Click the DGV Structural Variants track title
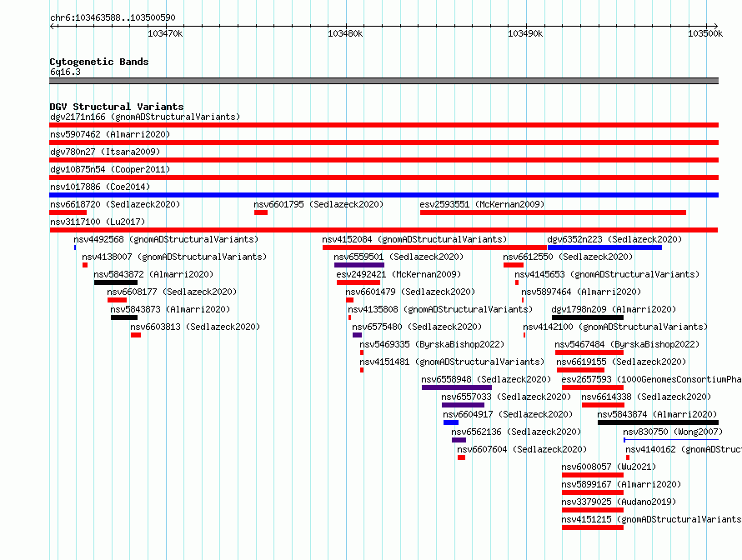This screenshot has height=560, width=742. tap(117, 107)
